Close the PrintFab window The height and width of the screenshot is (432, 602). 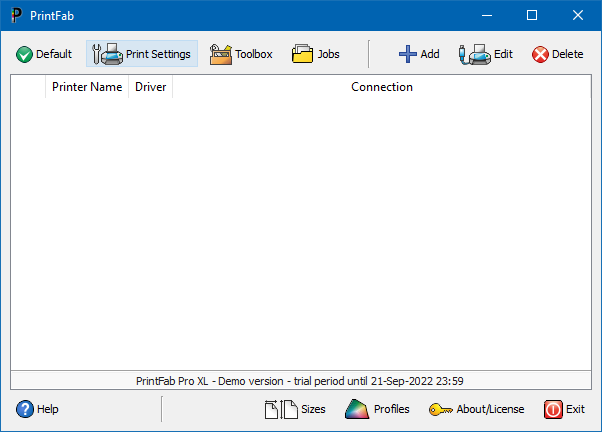pos(577,15)
